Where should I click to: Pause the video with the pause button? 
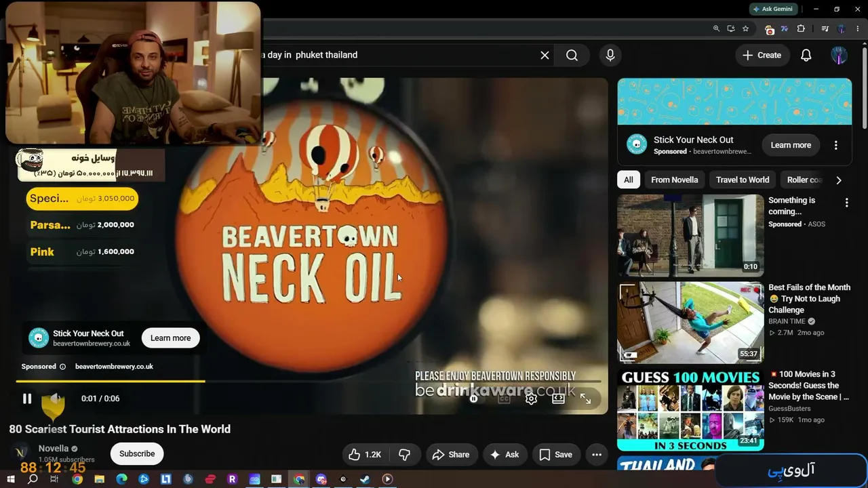pyautogui.click(x=27, y=399)
